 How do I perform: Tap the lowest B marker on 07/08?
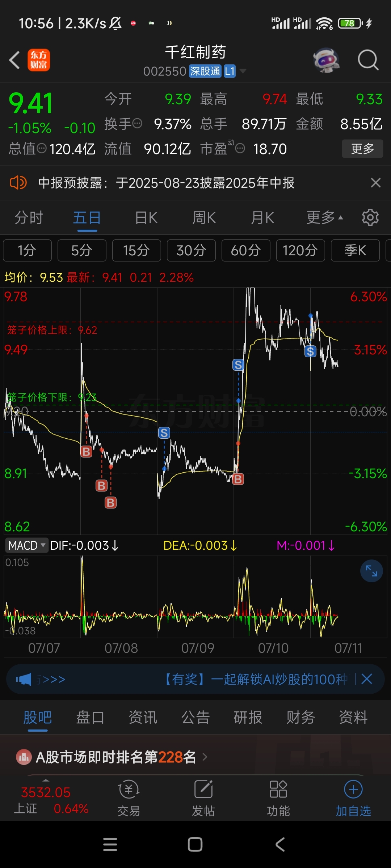pyautogui.click(x=110, y=502)
